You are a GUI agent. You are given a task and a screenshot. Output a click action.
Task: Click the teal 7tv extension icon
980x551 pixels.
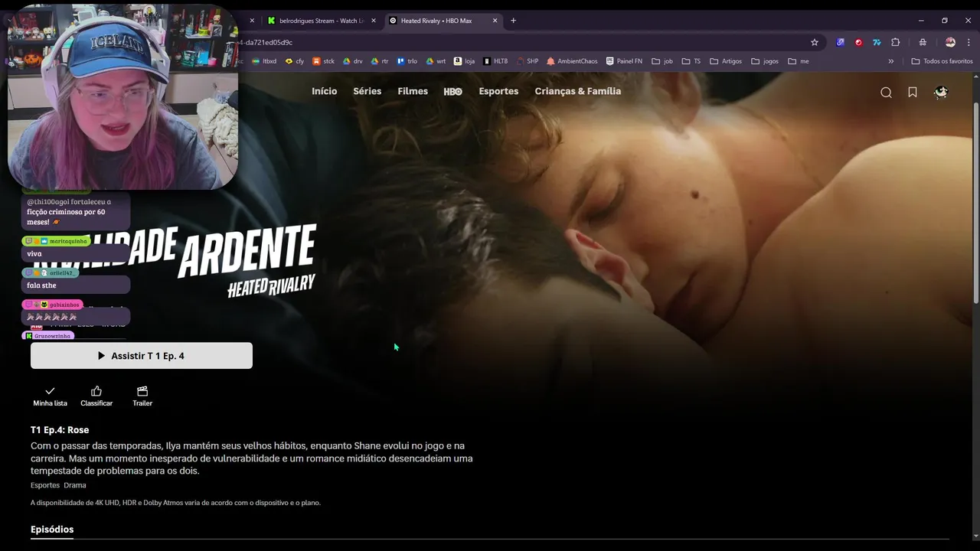coord(877,42)
